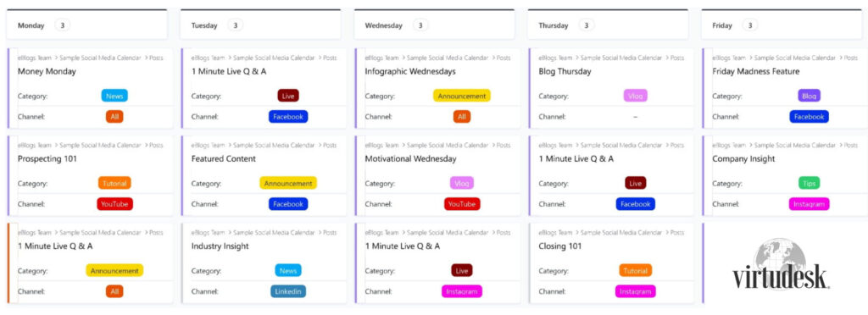Open the Money Monday card
The image size is (868, 315).
[90, 88]
